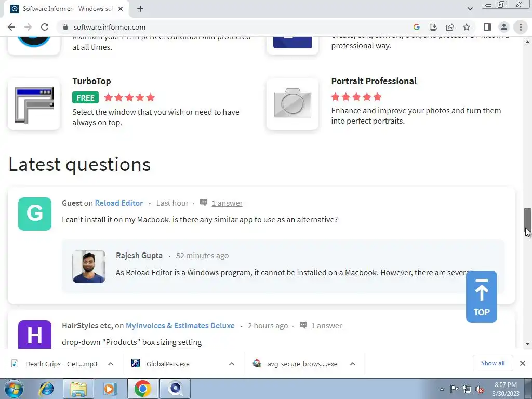
Task: Share this page using the share icon
Action: tap(450, 27)
